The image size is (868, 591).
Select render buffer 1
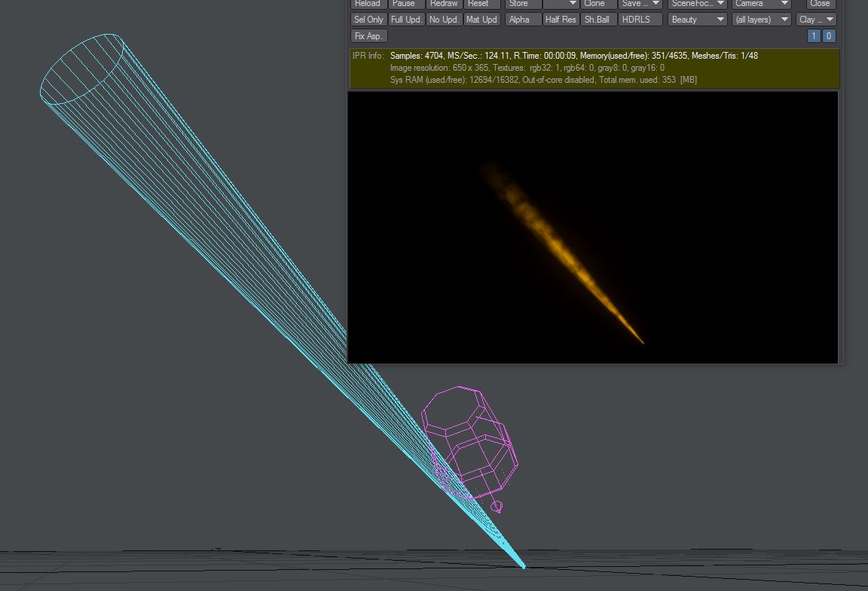(814, 36)
